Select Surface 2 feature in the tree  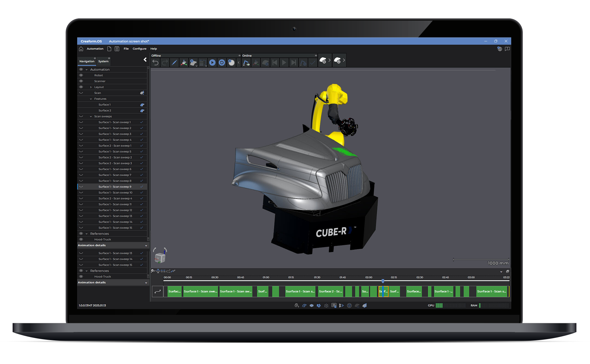coord(112,110)
